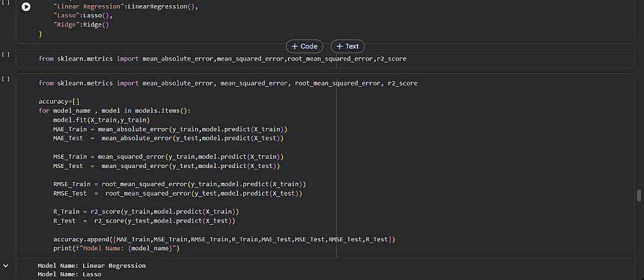644x280 pixels.
Task: Click the print(f"Model Name: {model_name}") line
Action: click(116, 248)
